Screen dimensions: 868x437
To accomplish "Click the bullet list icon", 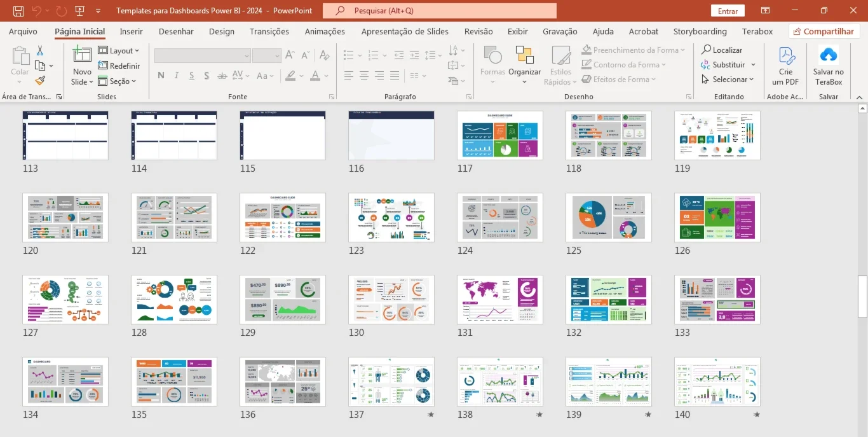I will pyautogui.click(x=348, y=55).
